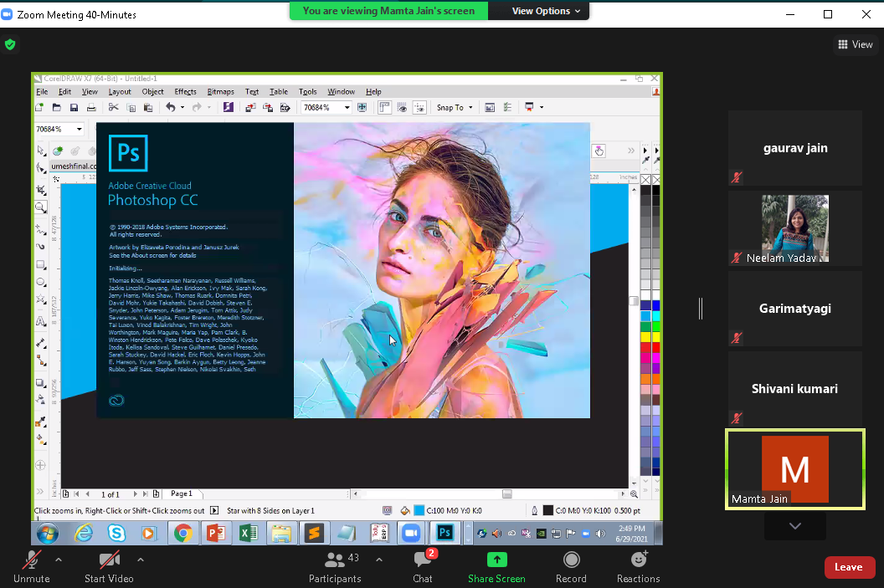Select the Text tool in toolbox
Viewport: 884px width, 588px height.
(40, 321)
